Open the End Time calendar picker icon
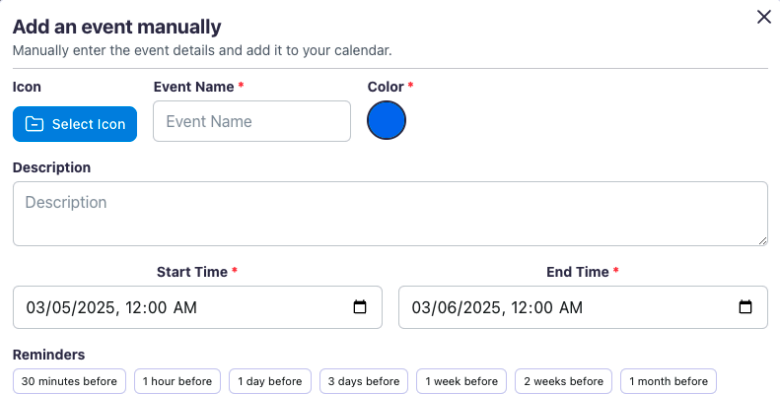 (745, 307)
